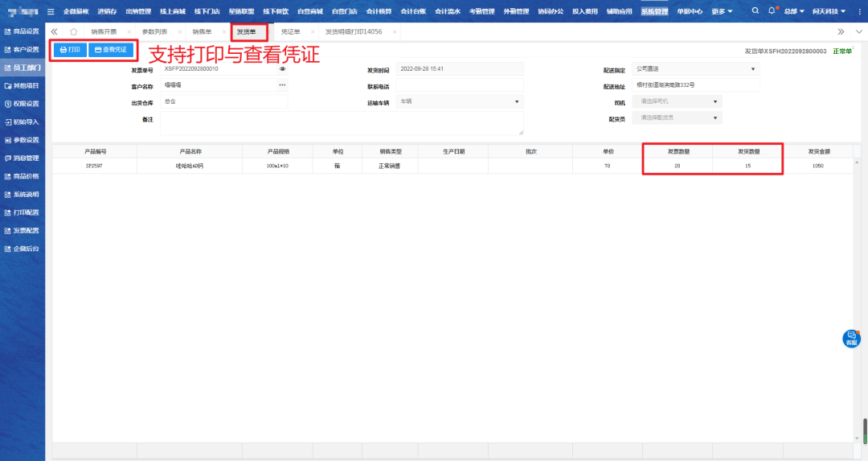This screenshot has width=868, height=461.
Task: Click the eye icon next to 发票单号
Action: [x=282, y=69]
